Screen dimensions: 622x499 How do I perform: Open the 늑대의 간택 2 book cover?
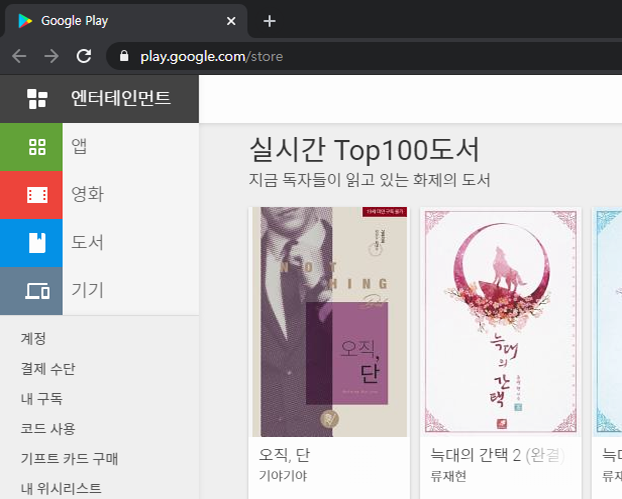point(501,322)
